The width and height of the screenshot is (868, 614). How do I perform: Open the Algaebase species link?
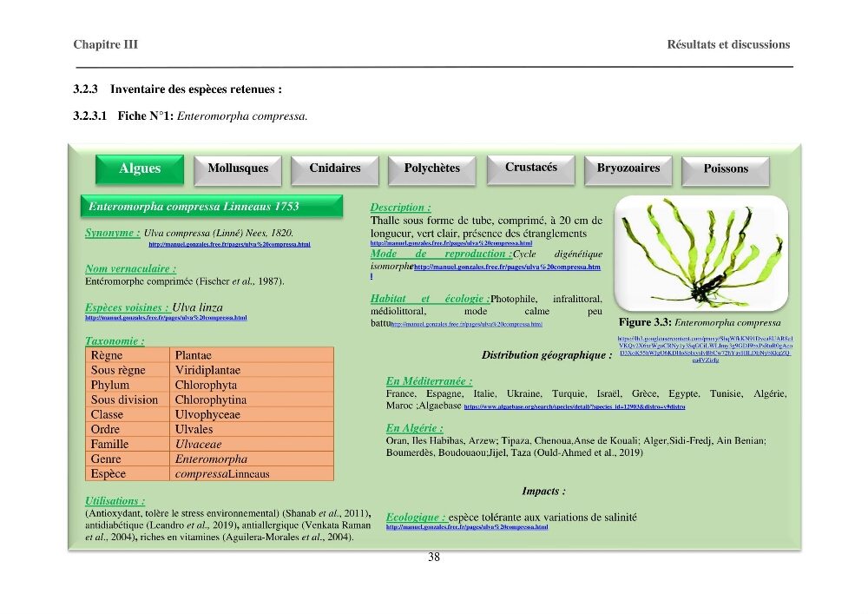575,407
